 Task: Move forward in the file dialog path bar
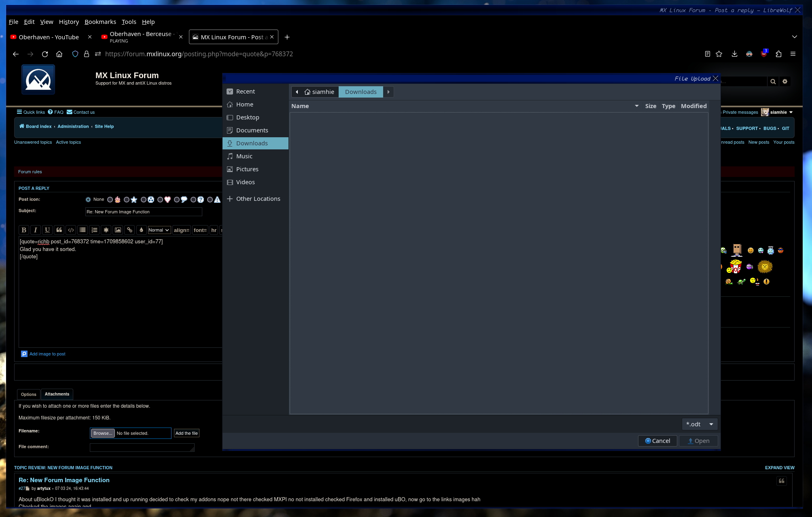[388, 92]
